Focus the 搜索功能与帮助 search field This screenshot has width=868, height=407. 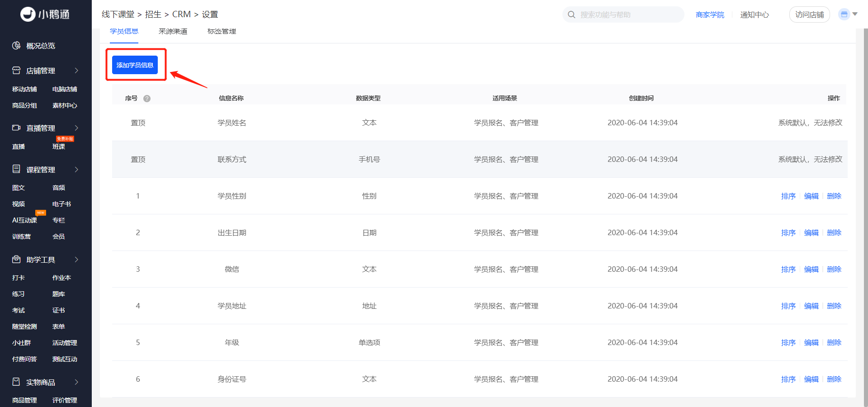(x=623, y=14)
